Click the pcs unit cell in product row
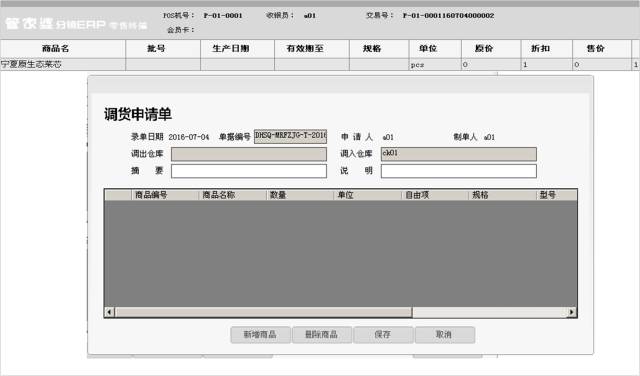 [435, 65]
